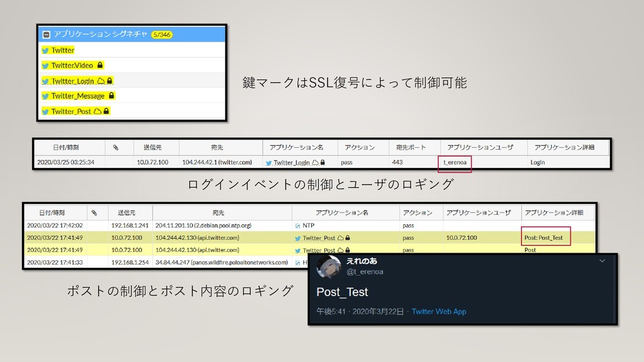Open the Twitter Web App link
644x362 pixels.
[438, 312]
